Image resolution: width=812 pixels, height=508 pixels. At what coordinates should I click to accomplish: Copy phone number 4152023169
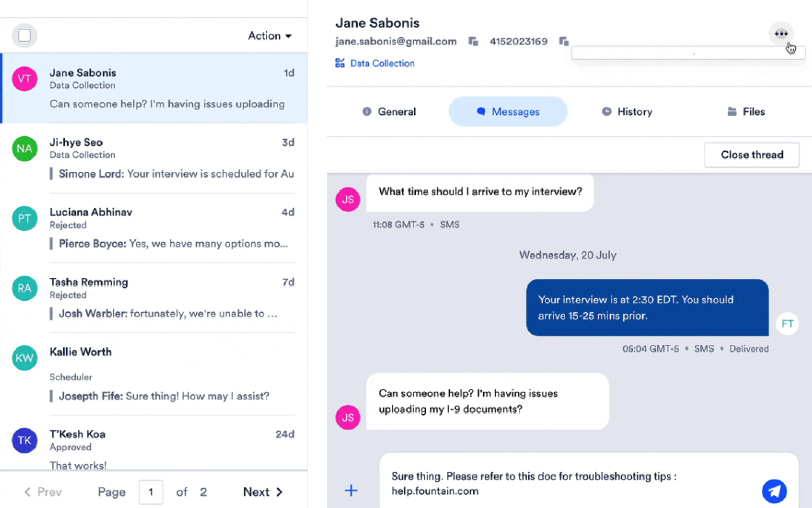[x=564, y=41]
